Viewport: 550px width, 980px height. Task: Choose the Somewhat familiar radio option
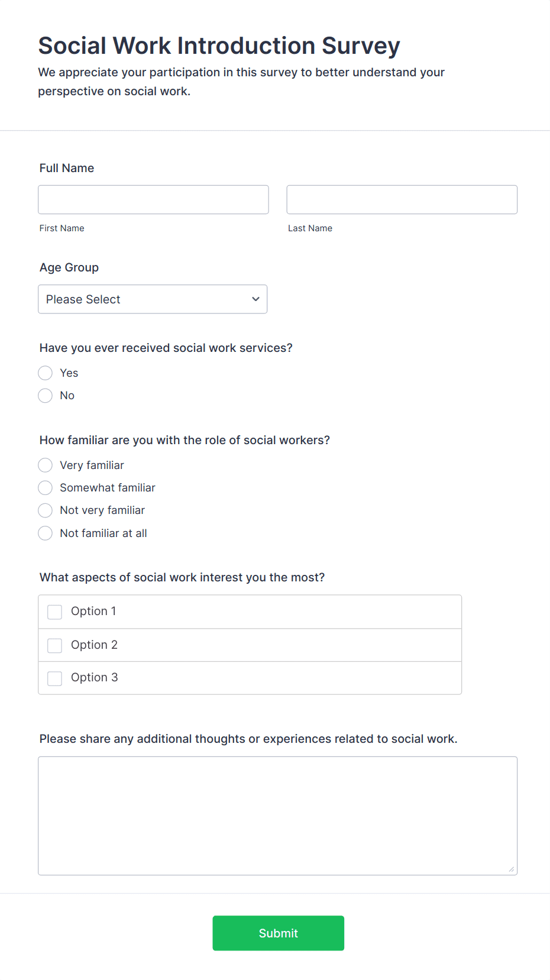46,488
